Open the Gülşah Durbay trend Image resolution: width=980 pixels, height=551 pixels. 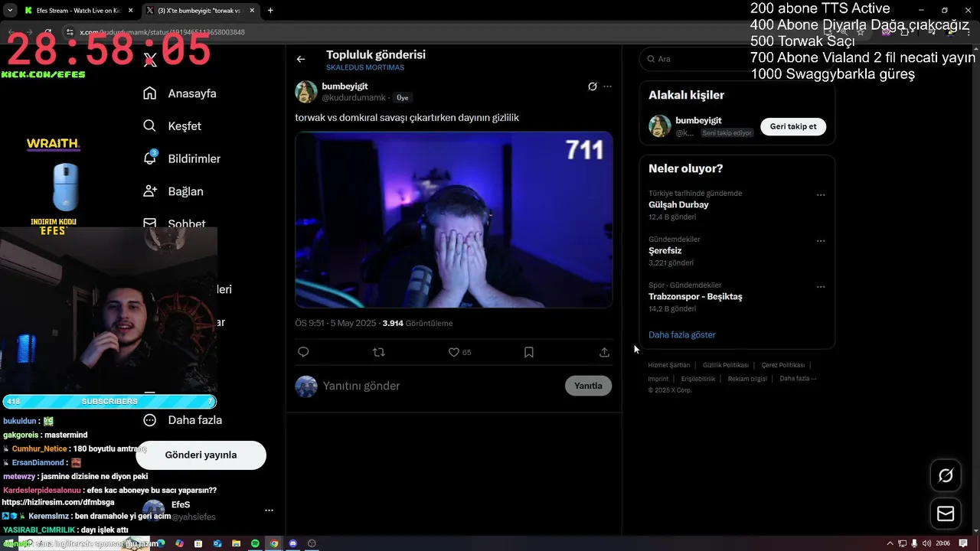coord(678,205)
